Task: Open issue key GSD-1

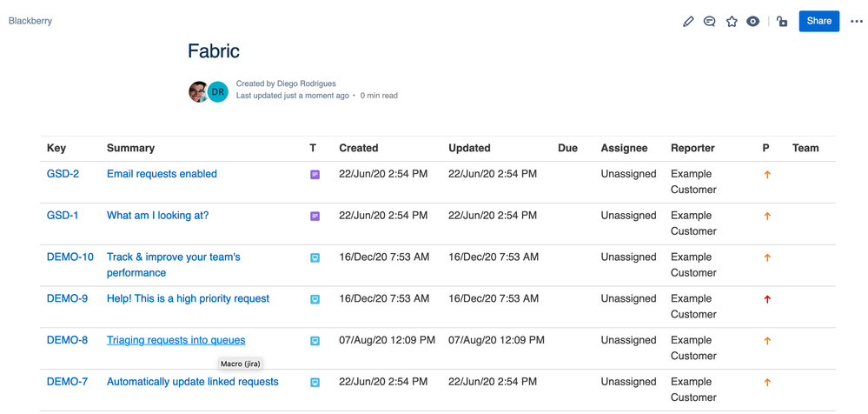Action: pos(63,216)
